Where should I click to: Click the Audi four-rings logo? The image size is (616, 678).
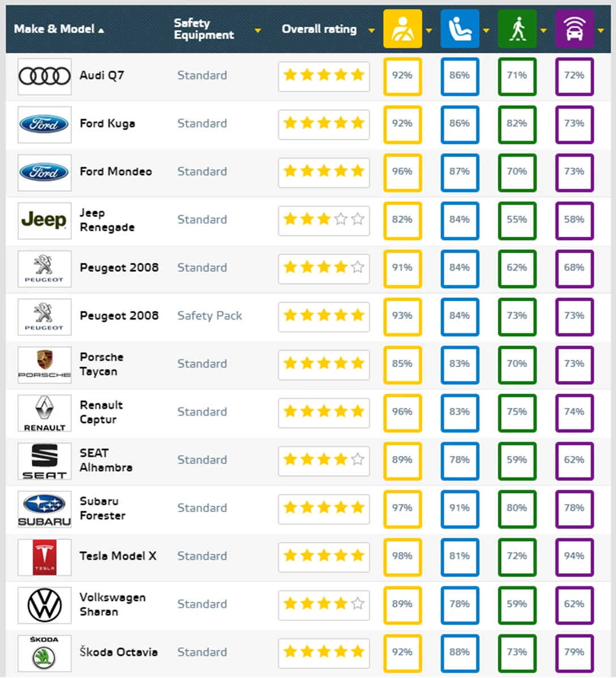tap(44, 76)
